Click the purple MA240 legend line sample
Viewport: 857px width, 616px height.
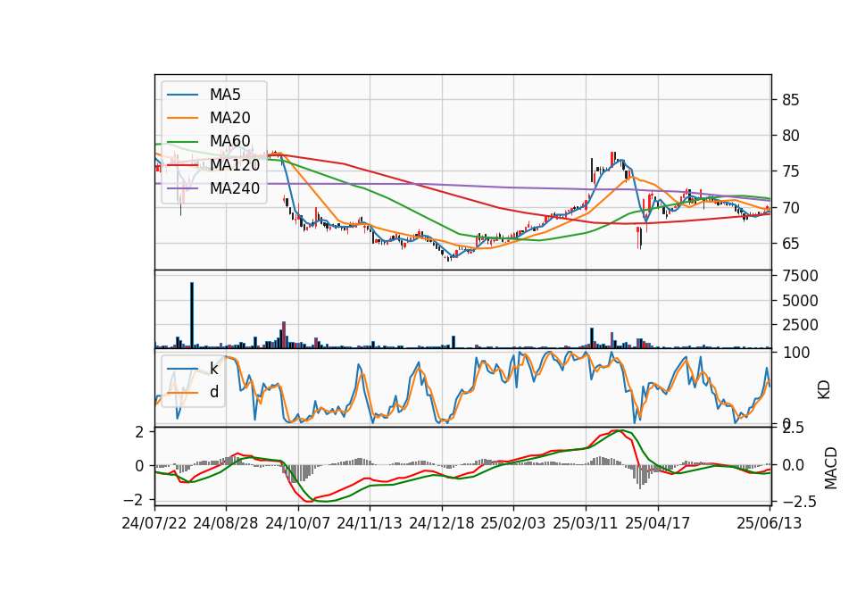click(x=182, y=188)
